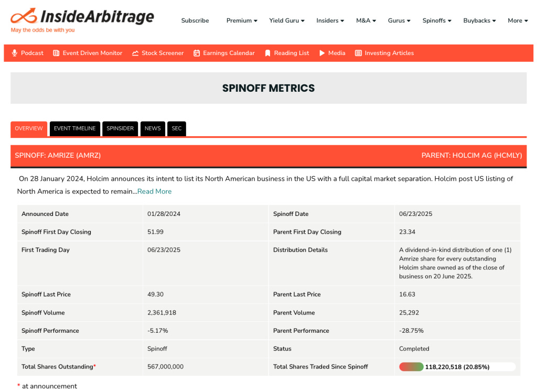
Task: Click the Spinoff Date value 06/23/2025
Action: pos(415,214)
